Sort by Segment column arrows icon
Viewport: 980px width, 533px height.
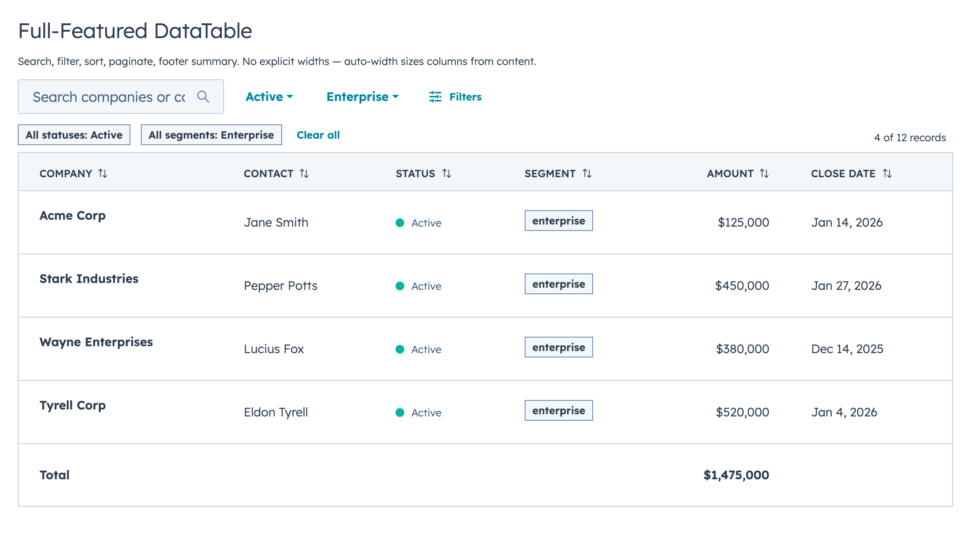(x=587, y=173)
